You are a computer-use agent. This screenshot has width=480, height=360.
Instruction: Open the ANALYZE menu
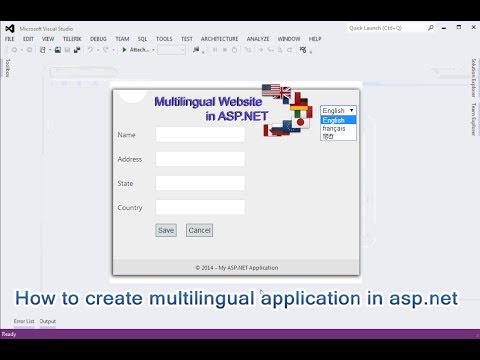point(258,39)
